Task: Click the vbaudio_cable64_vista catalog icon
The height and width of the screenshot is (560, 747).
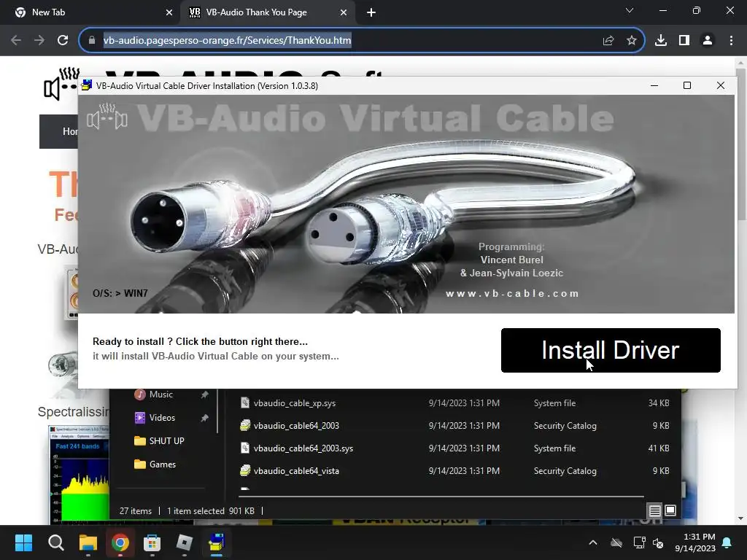Action: 245,471
